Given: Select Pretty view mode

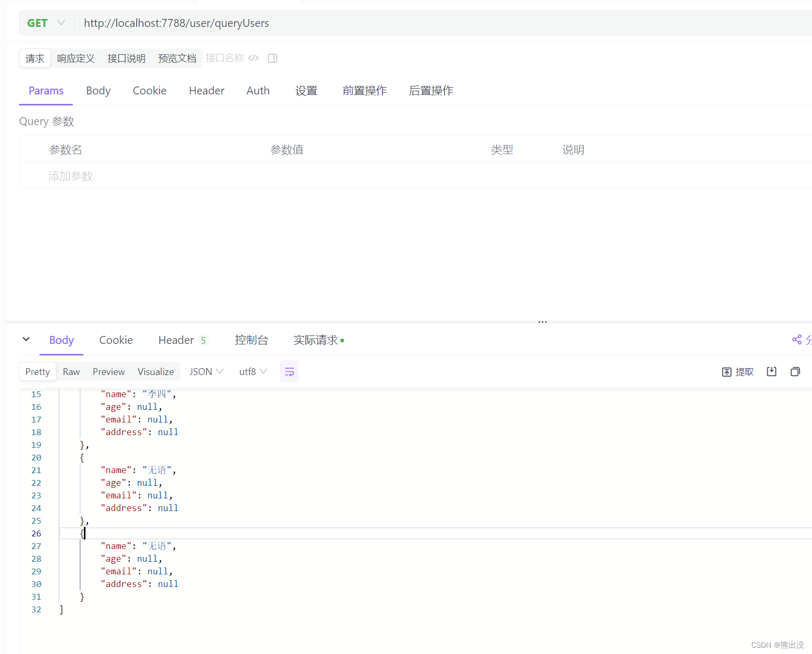Looking at the screenshot, I should click(x=37, y=372).
